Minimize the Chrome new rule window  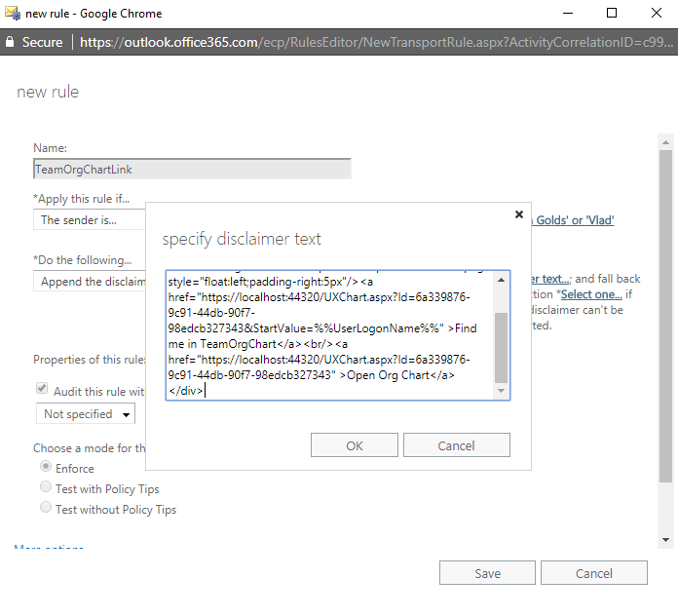(x=566, y=14)
